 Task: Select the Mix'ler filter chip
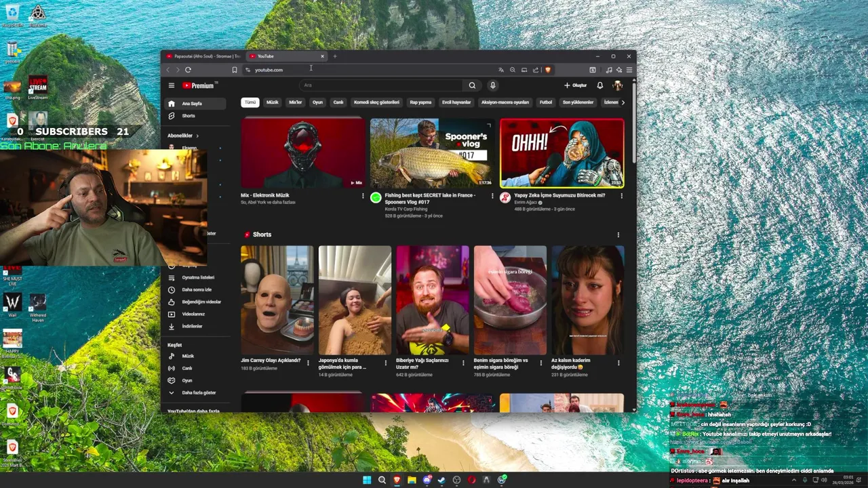point(296,102)
